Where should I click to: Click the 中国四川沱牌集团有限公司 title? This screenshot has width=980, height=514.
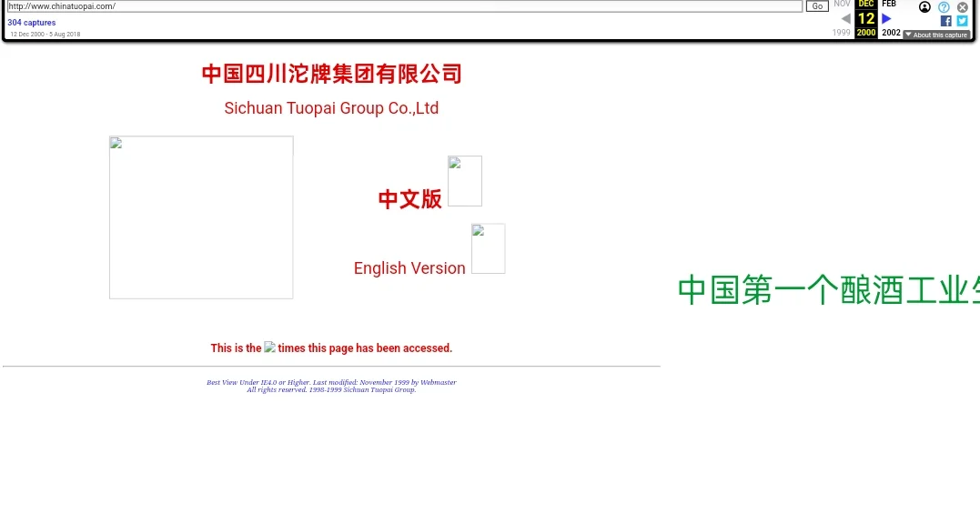pos(331,74)
